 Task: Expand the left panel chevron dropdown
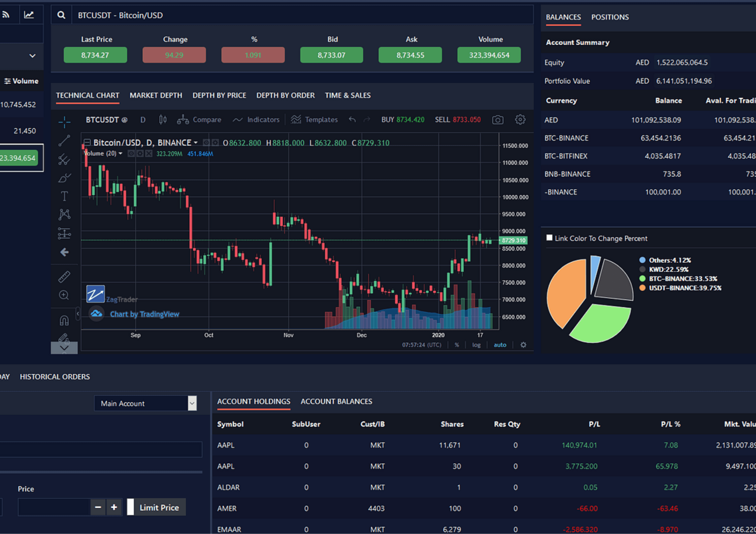click(32, 56)
